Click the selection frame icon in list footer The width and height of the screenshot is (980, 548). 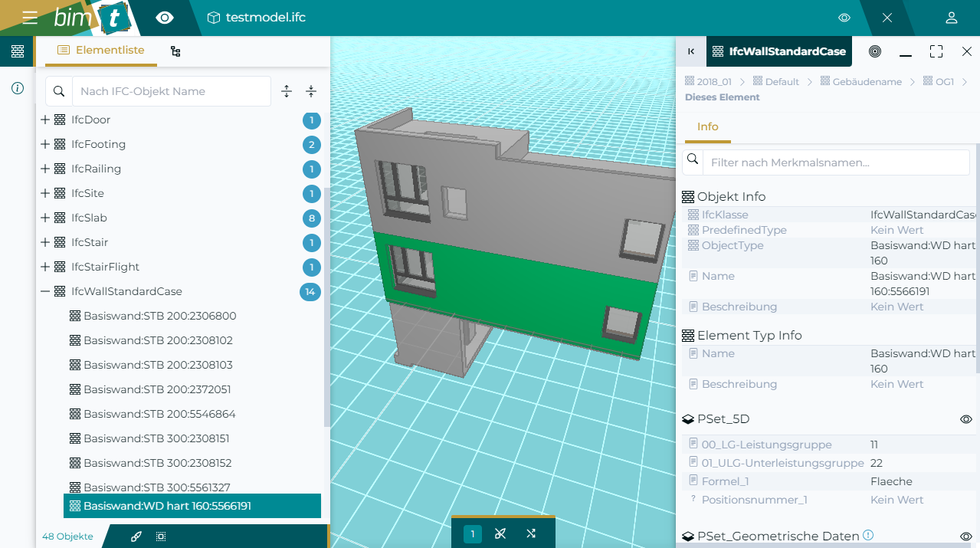[161, 537]
